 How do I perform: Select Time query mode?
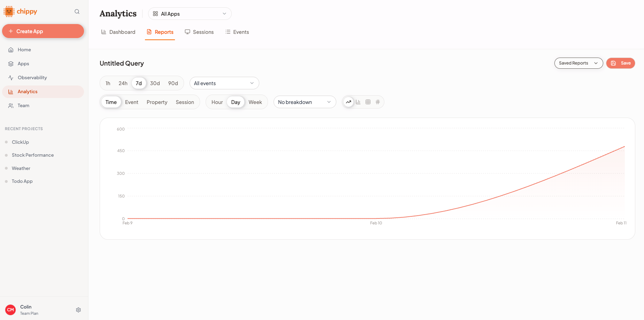click(111, 102)
